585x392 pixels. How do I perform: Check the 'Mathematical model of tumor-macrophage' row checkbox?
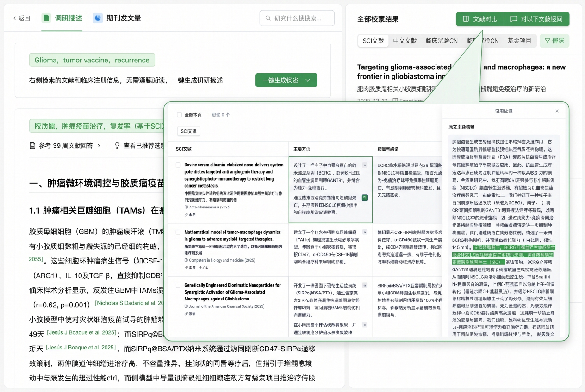coord(178,233)
